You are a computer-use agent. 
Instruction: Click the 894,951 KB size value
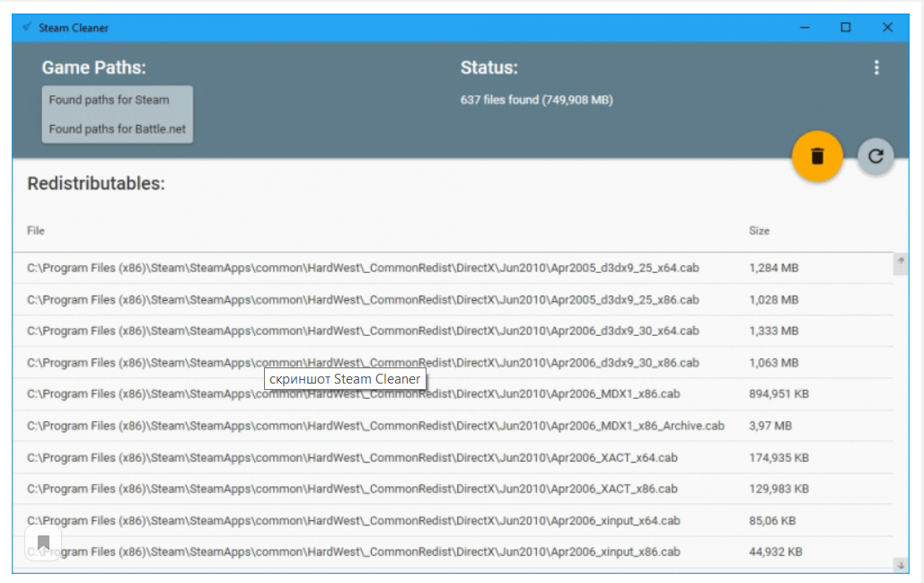779,393
